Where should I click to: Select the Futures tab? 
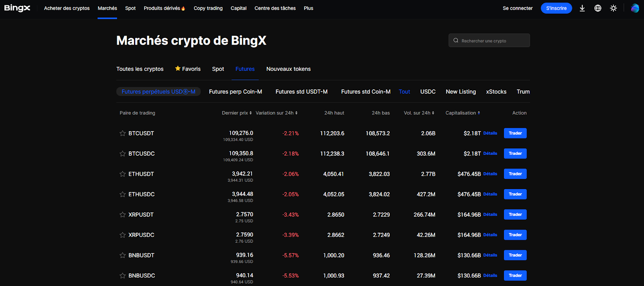coord(245,69)
